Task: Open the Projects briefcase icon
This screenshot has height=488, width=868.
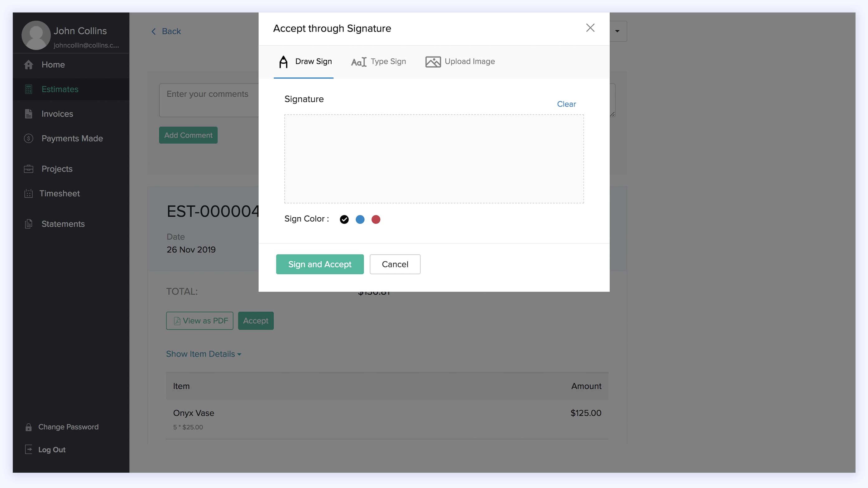Action: 28,168
